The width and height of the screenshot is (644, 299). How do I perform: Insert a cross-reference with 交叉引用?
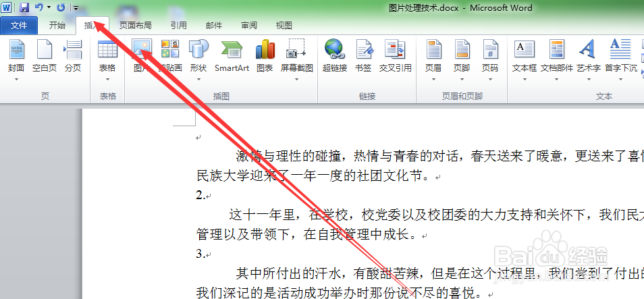(x=395, y=55)
